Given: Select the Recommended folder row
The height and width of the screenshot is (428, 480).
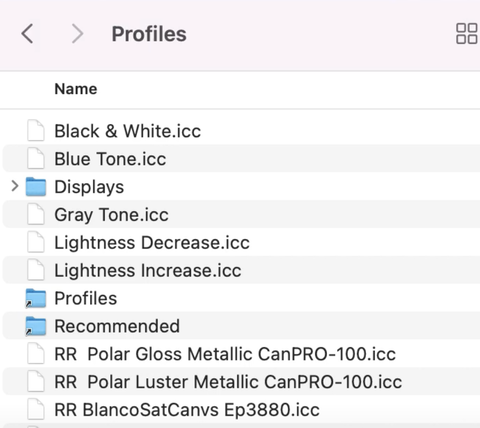Looking at the screenshot, I should pos(241,326).
